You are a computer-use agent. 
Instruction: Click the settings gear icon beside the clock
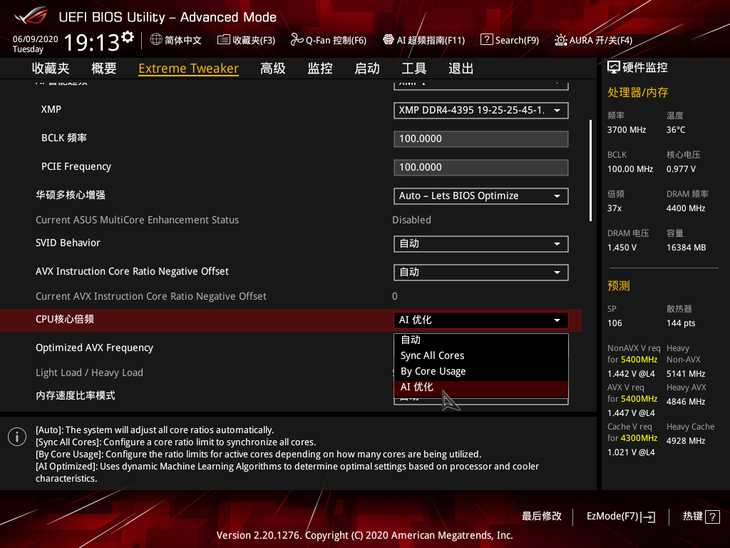pyautogui.click(x=127, y=38)
